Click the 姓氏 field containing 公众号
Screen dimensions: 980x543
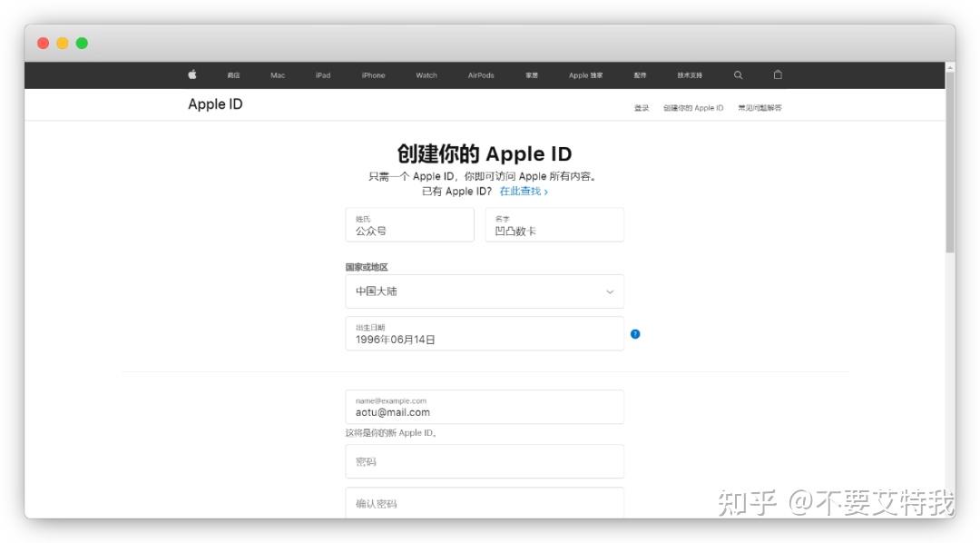(x=410, y=225)
